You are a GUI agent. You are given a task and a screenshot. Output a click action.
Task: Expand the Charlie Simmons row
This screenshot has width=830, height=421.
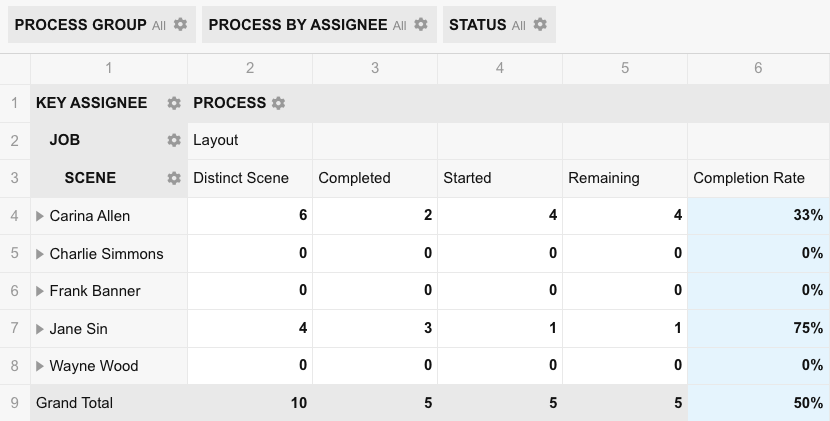(x=40, y=254)
